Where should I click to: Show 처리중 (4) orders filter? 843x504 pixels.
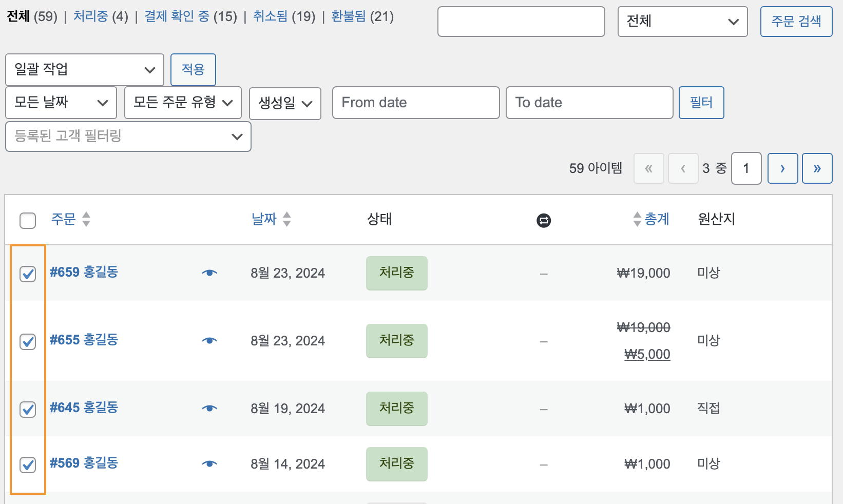[x=101, y=16]
